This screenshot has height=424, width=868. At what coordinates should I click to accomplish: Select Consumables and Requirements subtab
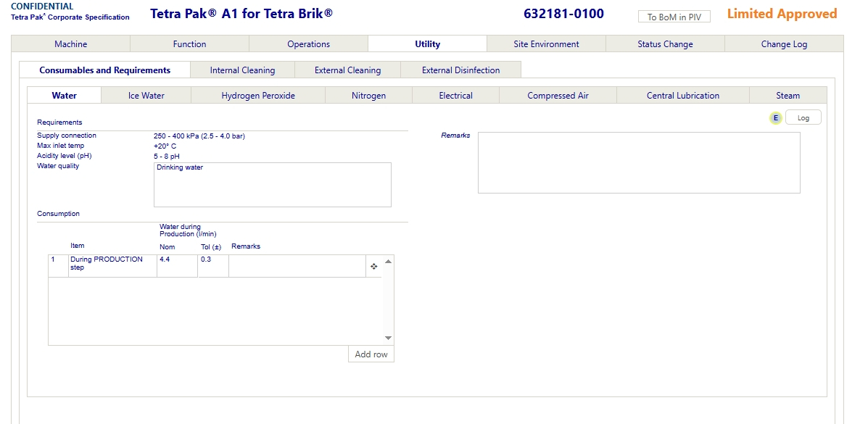click(104, 70)
